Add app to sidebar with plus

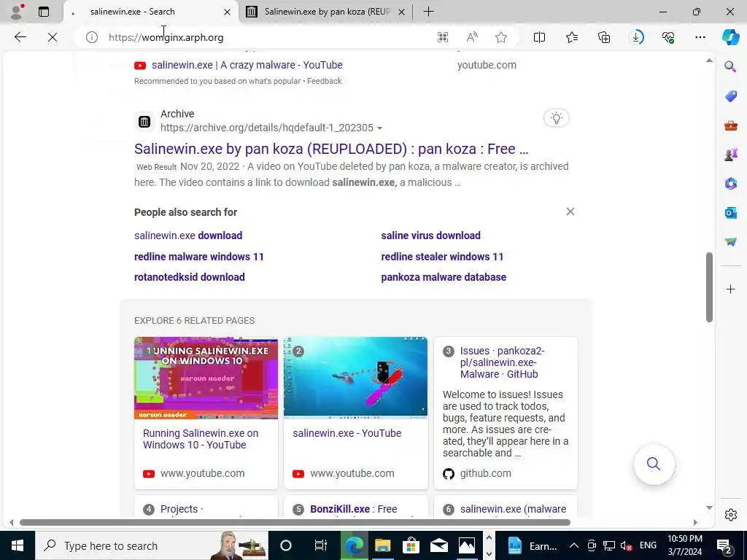coord(730,289)
